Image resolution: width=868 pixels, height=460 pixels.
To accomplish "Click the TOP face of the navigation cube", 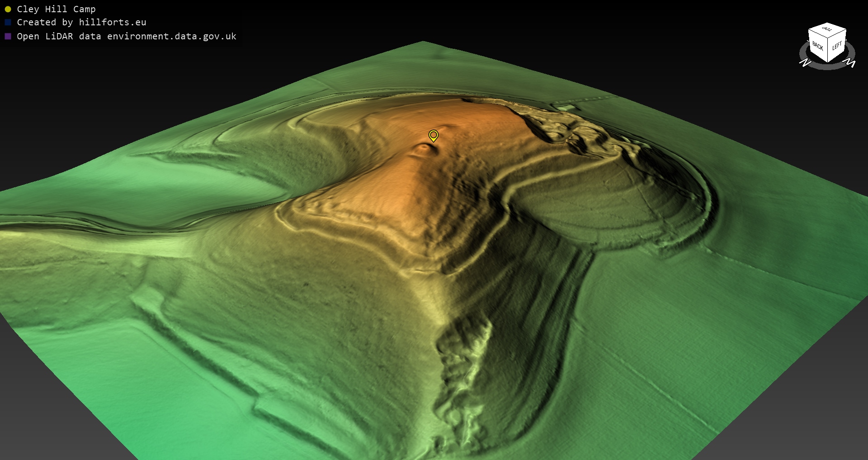I will coord(827,29).
